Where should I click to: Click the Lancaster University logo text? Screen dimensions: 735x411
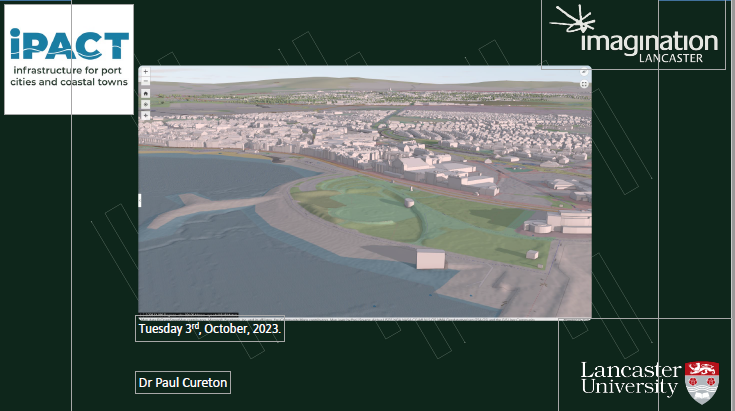[630, 379]
